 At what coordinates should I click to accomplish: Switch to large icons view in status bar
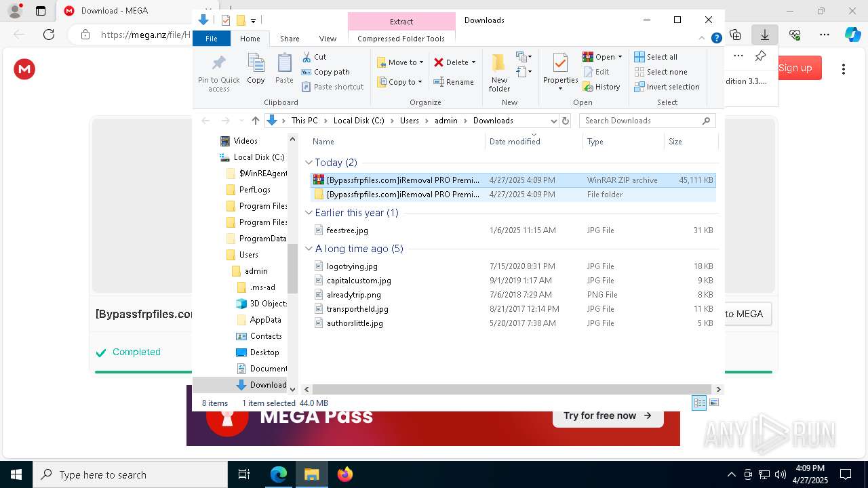(713, 403)
